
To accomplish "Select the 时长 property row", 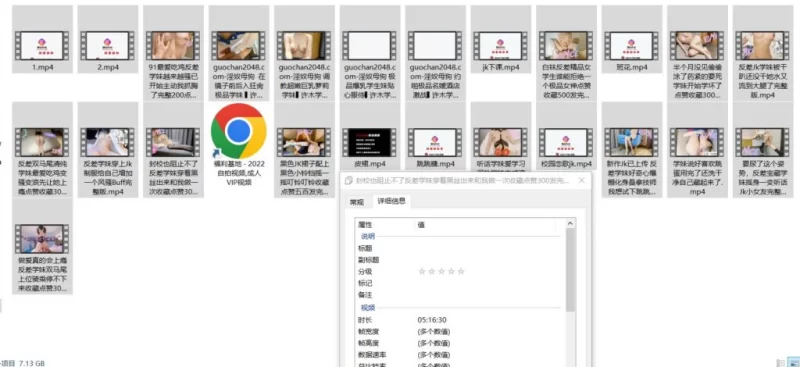I will tap(460, 320).
